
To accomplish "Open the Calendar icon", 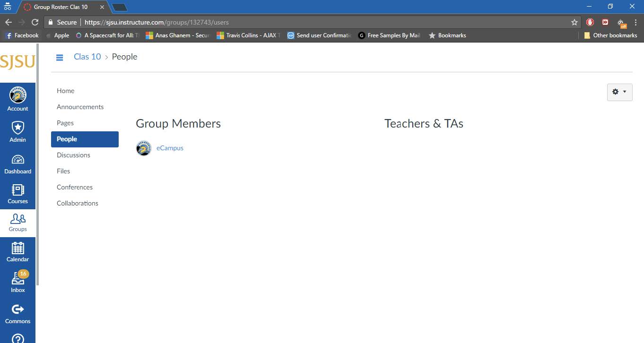I will tap(17, 252).
